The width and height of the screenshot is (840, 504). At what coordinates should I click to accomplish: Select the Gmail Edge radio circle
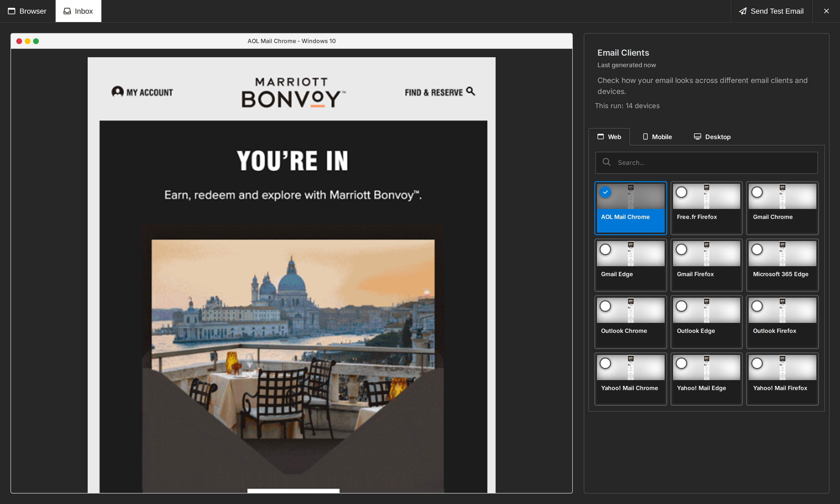point(605,249)
